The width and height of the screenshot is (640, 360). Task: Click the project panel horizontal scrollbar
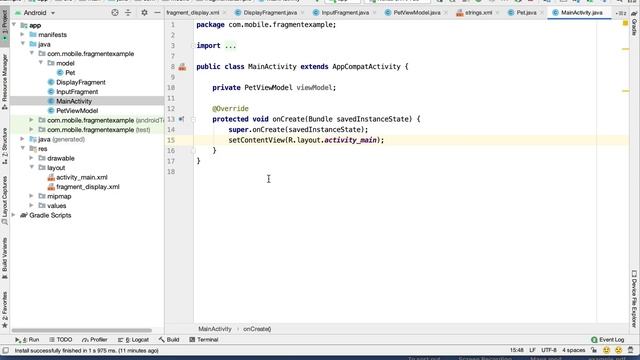tap(82, 330)
